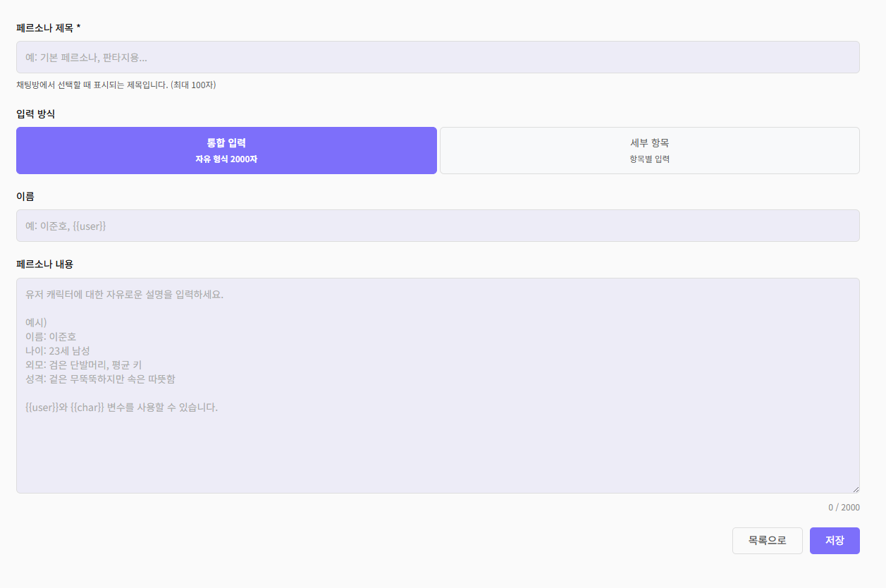Image resolution: width=886 pixels, height=588 pixels.
Task: Select the 통합 입력 input mode
Action: point(226,150)
